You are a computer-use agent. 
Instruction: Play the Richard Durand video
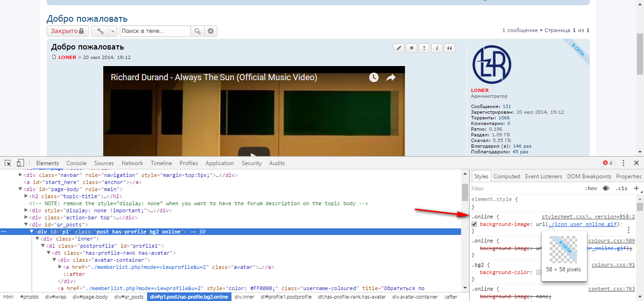(254, 152)
